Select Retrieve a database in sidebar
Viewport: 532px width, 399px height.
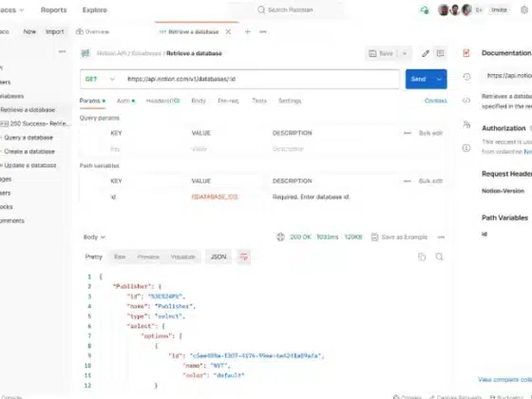[28, 110]
